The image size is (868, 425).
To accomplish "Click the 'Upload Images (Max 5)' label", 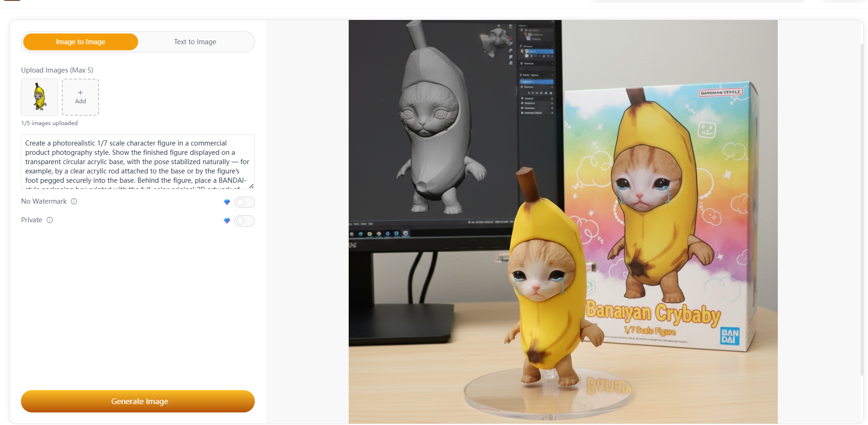I will click(57, 70).
